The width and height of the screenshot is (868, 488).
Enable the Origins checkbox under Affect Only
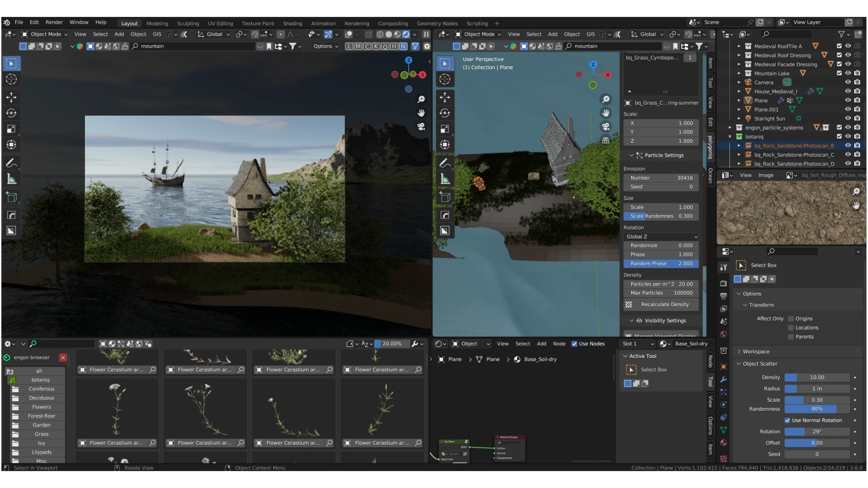791,319
